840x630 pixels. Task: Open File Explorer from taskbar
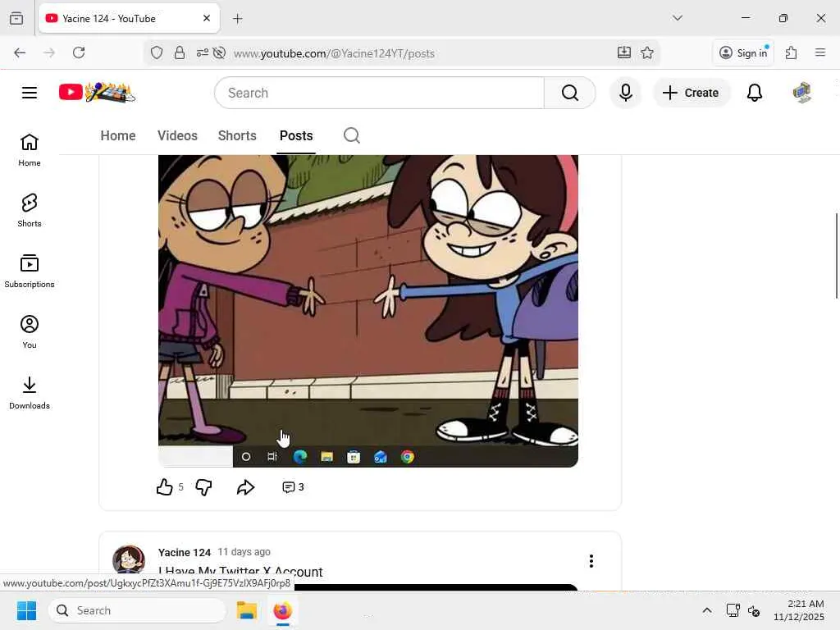coord(247,610)
